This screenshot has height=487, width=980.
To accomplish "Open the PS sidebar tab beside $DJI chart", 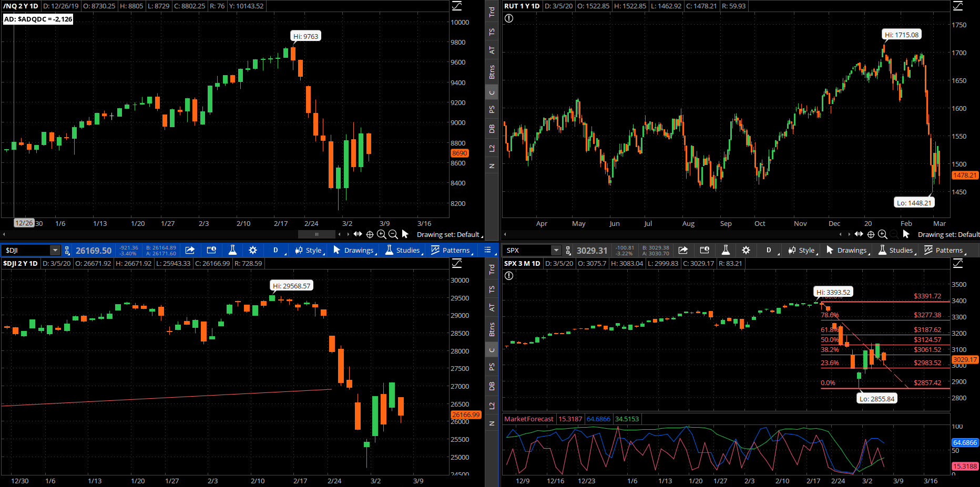I will (x=492, y=367).
